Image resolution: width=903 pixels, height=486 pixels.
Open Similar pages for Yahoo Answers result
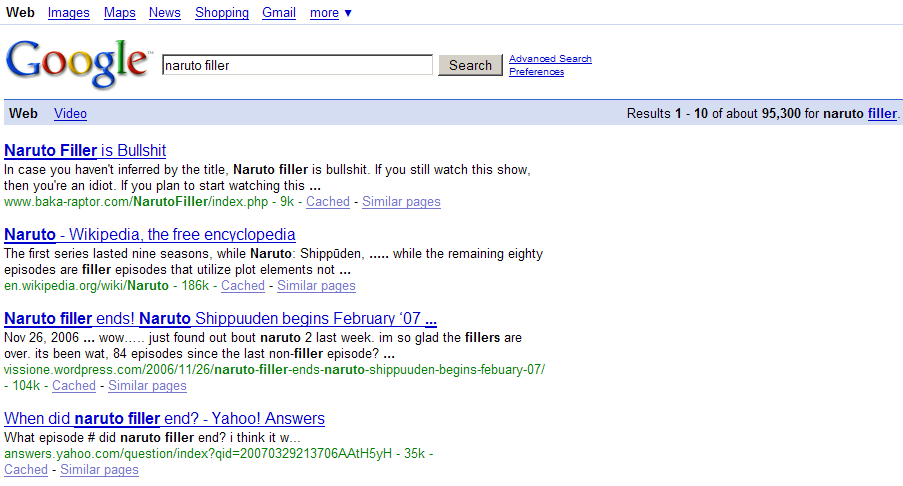pyautogui.click(x=99, y=470)
